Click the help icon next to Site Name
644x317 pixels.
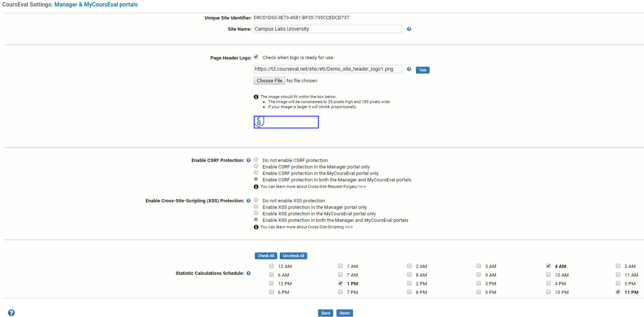(409, 29)
